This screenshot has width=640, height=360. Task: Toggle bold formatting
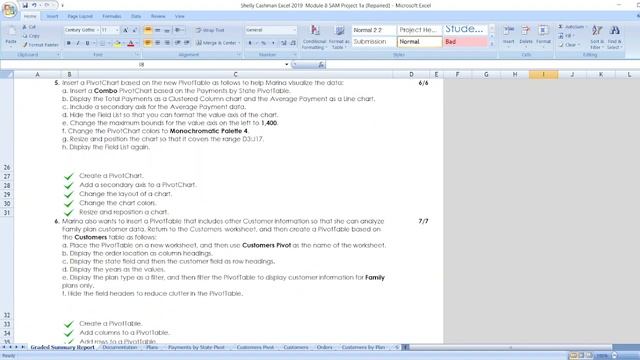[69, 43]
